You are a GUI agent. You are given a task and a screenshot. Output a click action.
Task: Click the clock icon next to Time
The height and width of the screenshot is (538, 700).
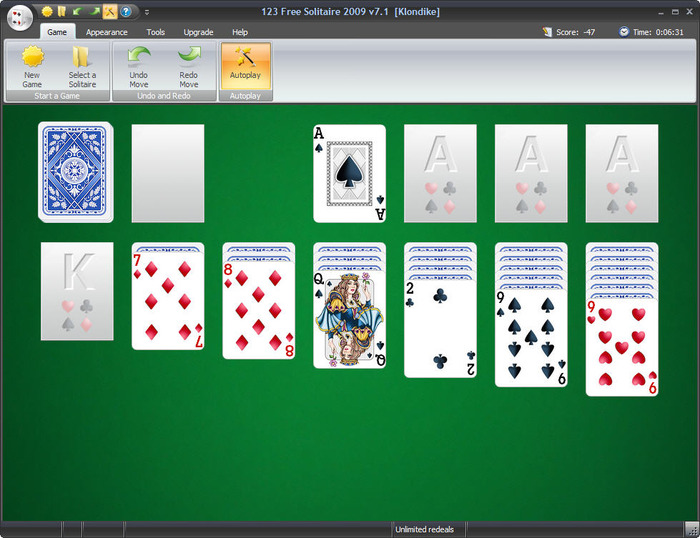624,32
